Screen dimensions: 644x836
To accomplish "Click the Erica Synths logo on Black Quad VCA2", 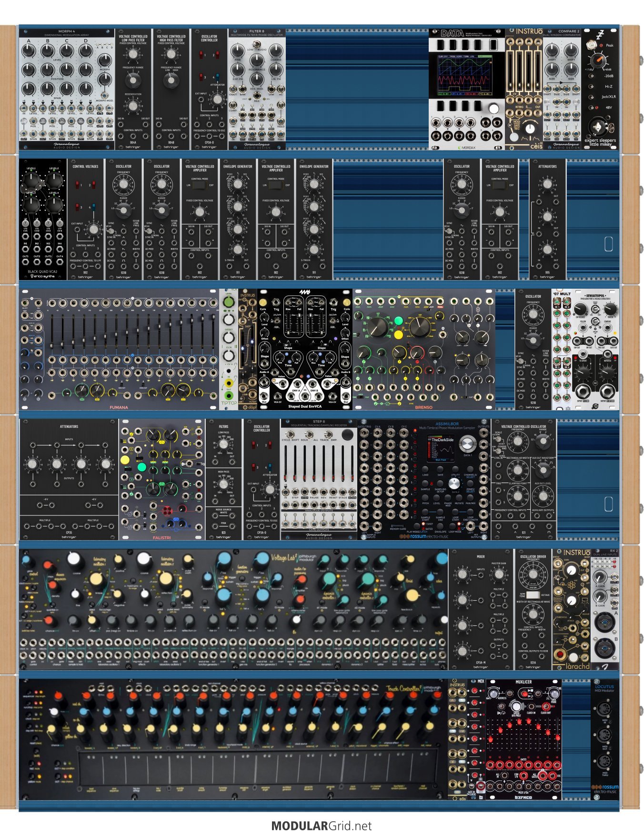I will pos(43,276).
